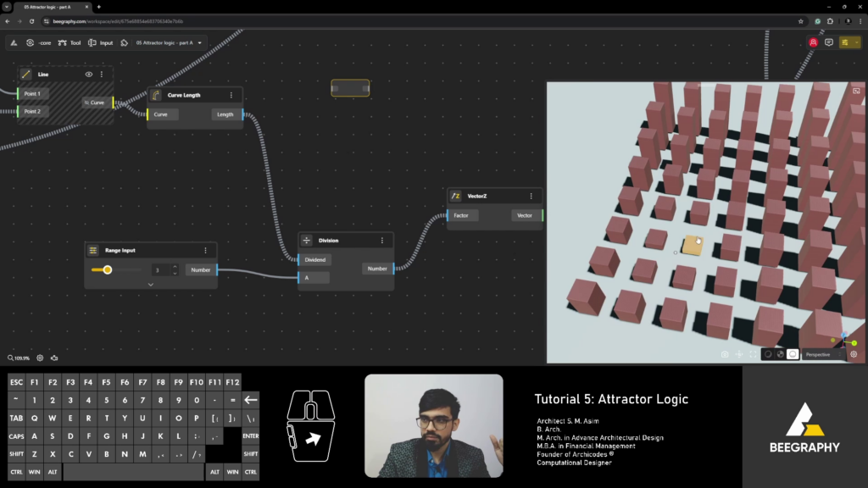Image resolution: width=868 pixels, height=488 pixels.
Task: Click the settings gear in the bottom status bar
Action: (39, 358)
